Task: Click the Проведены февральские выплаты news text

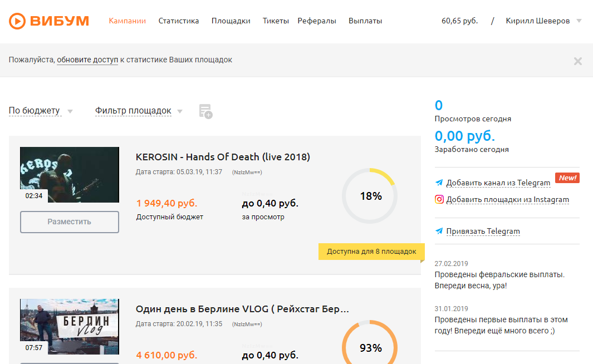Action: [499, 280]
